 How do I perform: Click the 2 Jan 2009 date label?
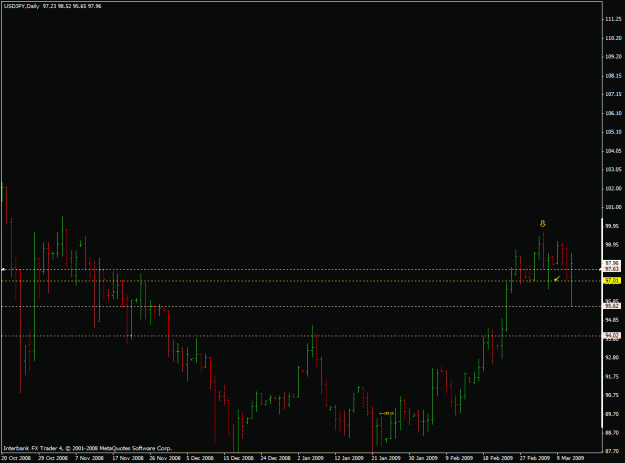click(x=311, y=458)
